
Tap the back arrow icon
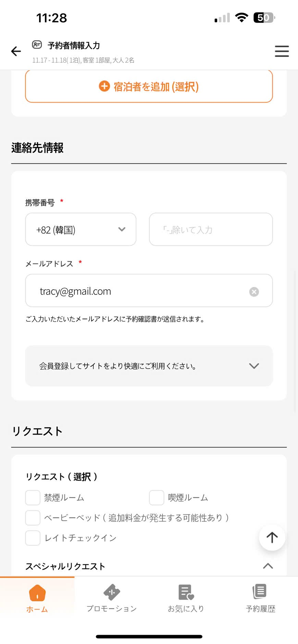coord(16,51)
